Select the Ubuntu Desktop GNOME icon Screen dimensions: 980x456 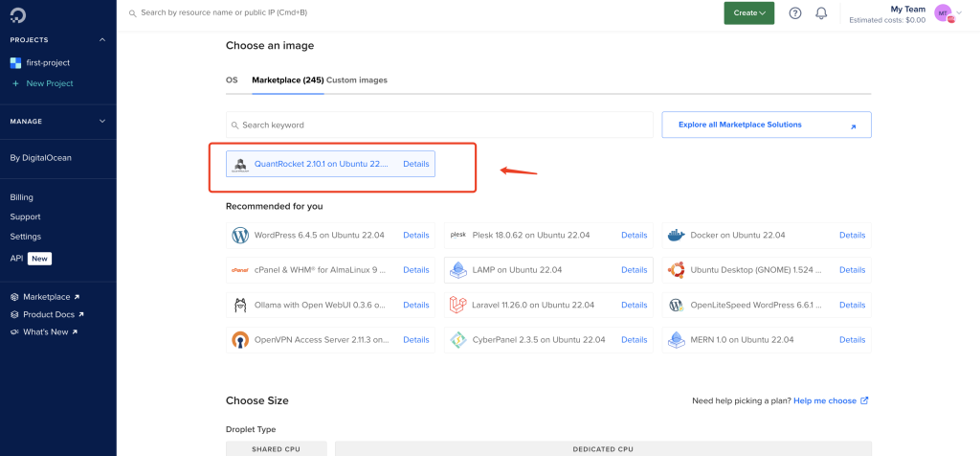677,270
